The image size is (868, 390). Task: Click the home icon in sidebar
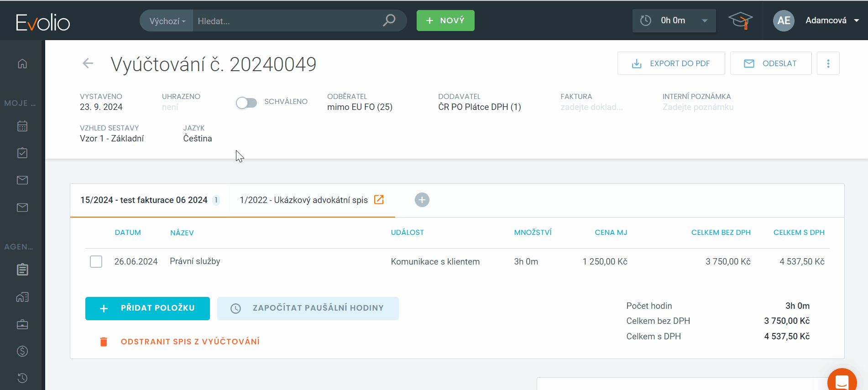22,63
